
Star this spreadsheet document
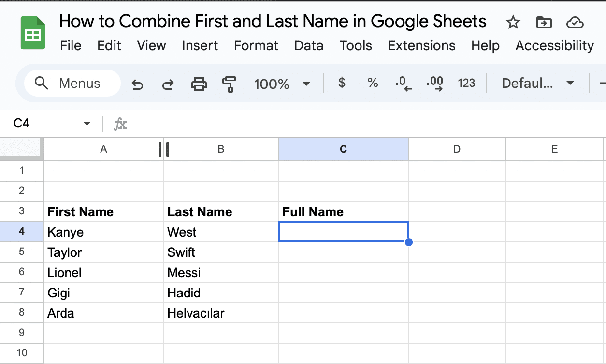tap(513, 22)
